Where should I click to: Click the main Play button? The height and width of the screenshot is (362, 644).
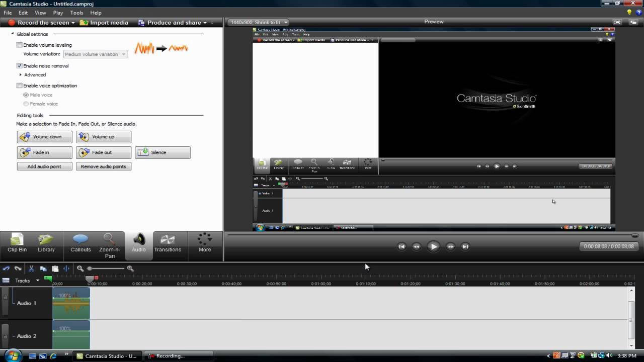(x=433, y=246)
